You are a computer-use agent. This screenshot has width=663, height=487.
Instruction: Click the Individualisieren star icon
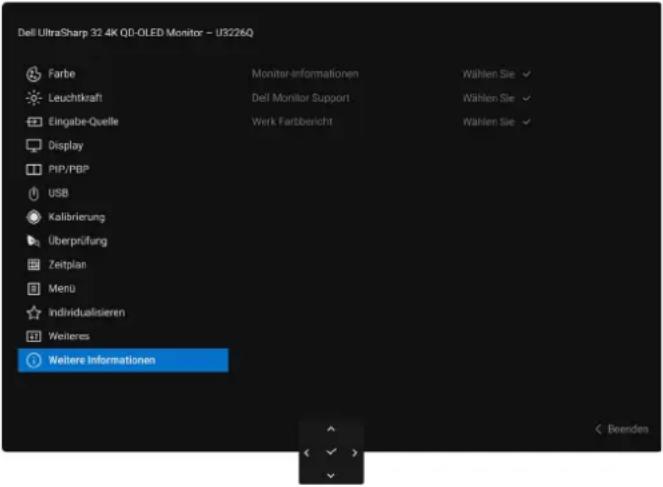tap(34, 313)
